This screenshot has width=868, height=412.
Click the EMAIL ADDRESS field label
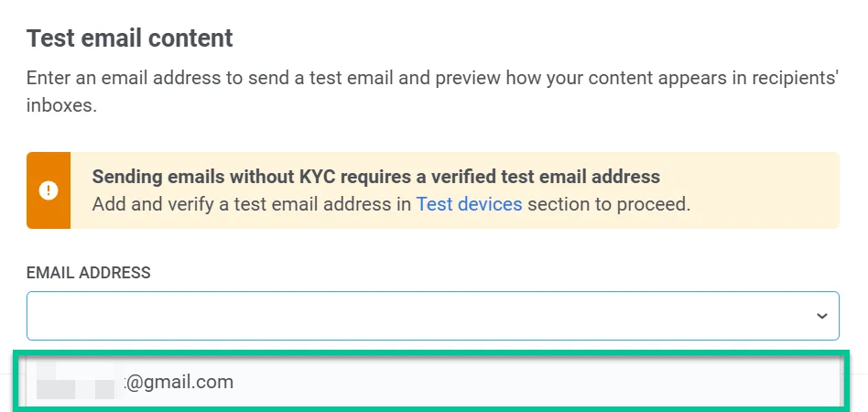89,273
